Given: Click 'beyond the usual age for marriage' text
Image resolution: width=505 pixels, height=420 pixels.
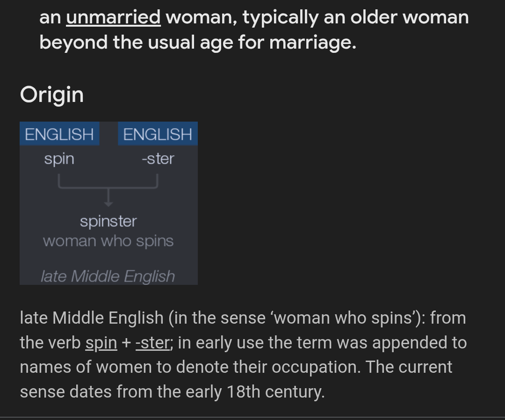Looking at the screenshot, I should (198, 42).
